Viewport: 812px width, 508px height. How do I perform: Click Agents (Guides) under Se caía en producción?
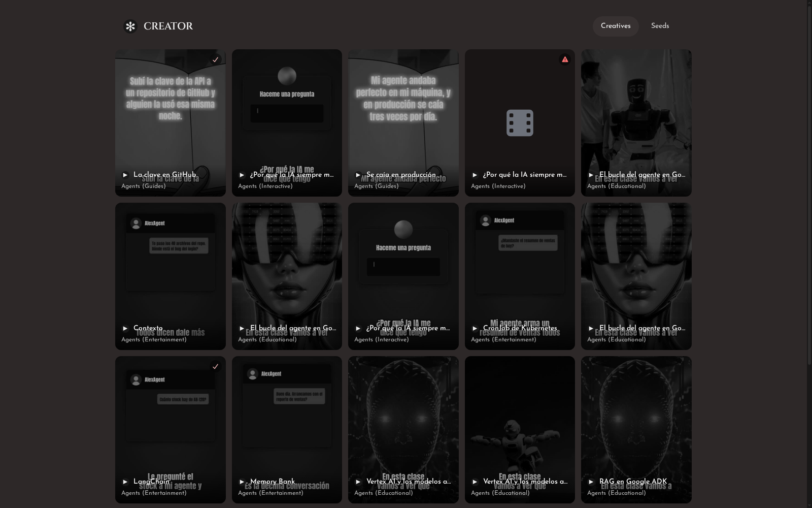377,186
